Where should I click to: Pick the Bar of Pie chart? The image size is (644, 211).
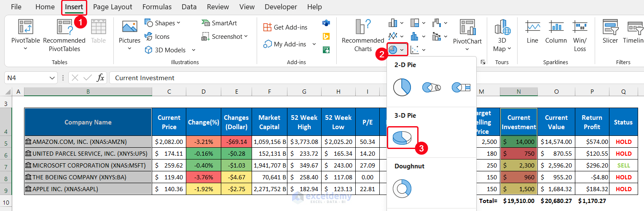coord(461,87)
